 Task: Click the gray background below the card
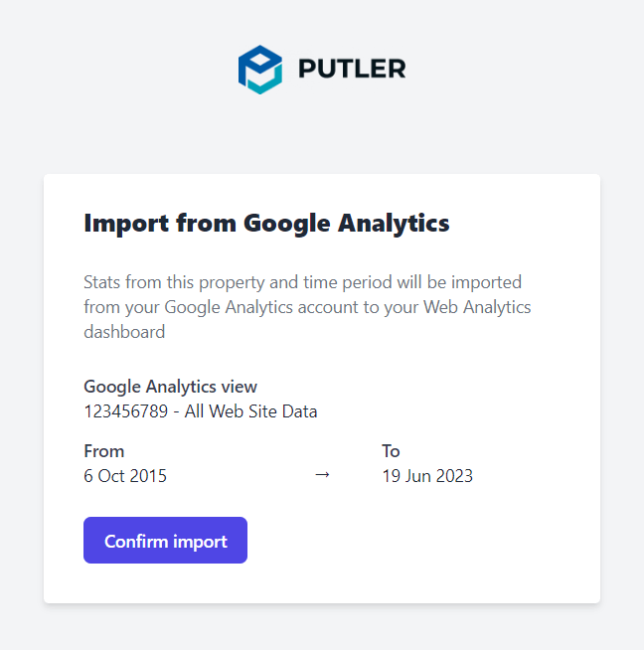pyautogui.click(x=322, y=627)
